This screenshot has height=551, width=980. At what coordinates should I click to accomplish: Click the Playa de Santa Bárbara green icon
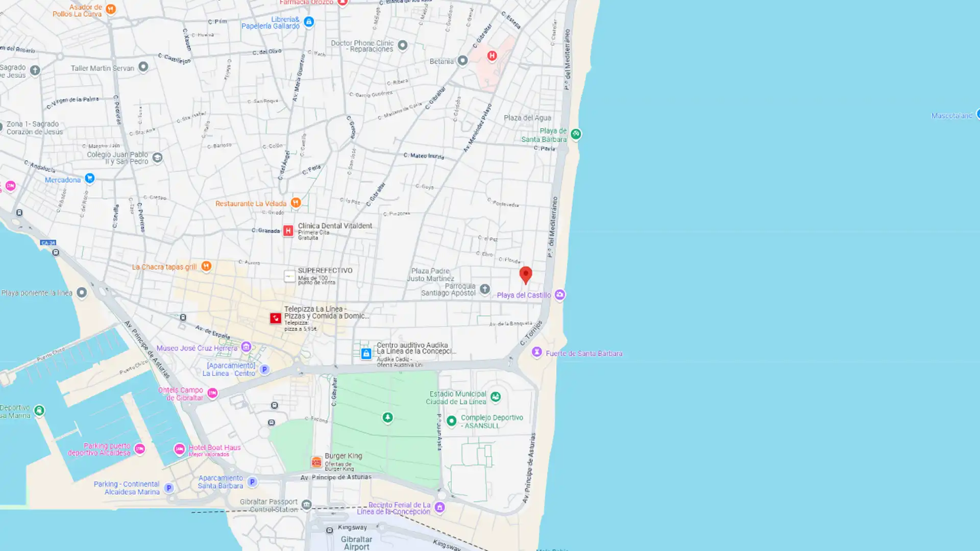(576, 134)
